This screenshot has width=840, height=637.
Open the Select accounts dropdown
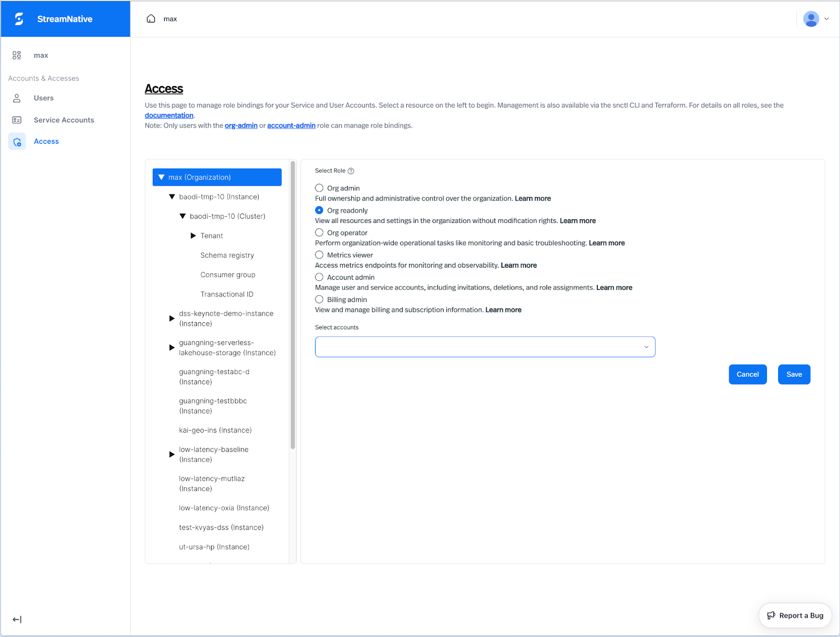pyautogui.click(x=485, y=347)
